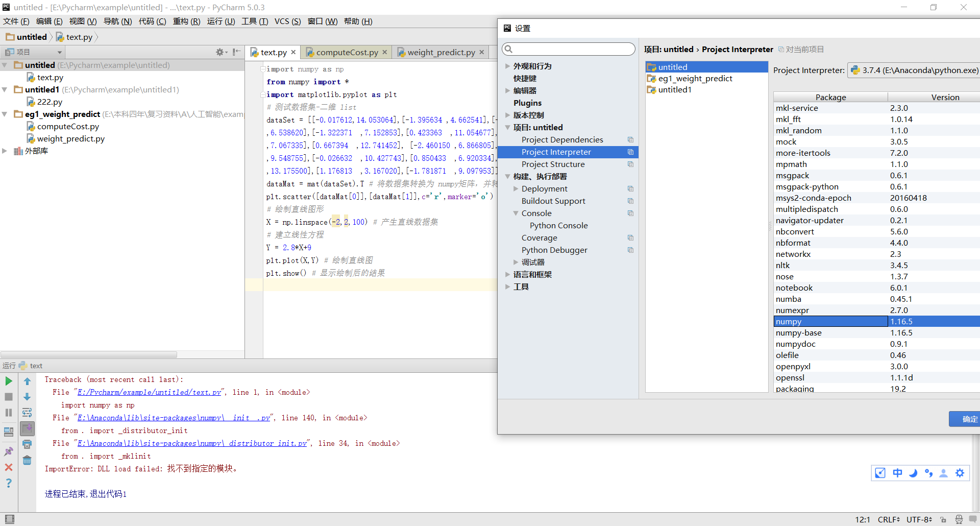Click the project panel horizontal scrollbar
Viewport: 980px width, 526px height.
pyautogui.click(x=89, y=354)
